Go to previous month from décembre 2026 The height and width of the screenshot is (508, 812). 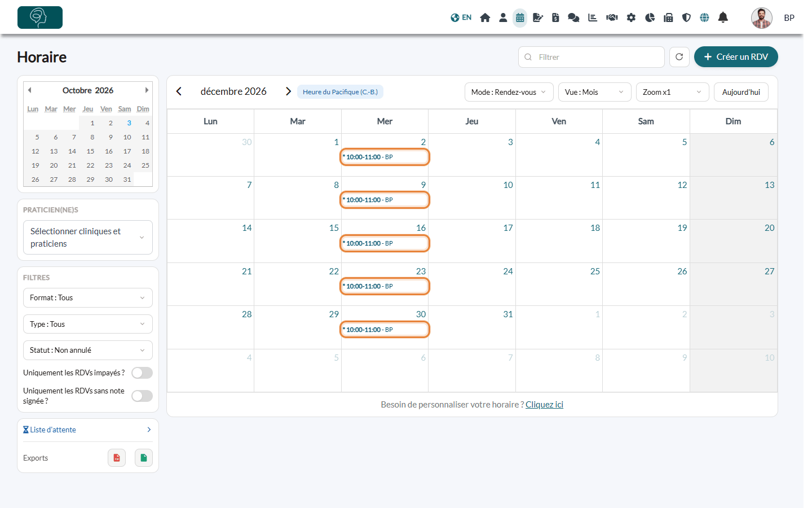click(179, 91)
